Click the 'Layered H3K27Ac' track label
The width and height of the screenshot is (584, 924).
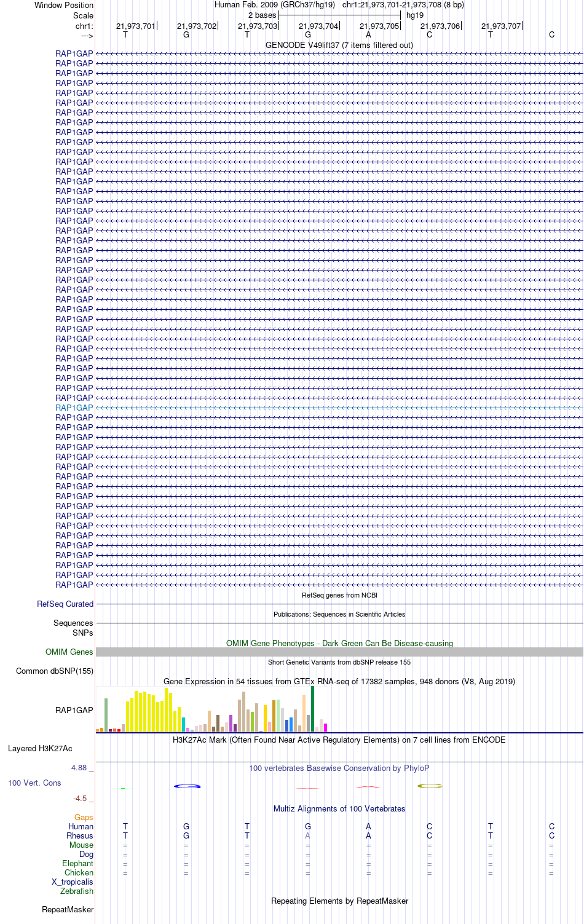coord(40,749)
